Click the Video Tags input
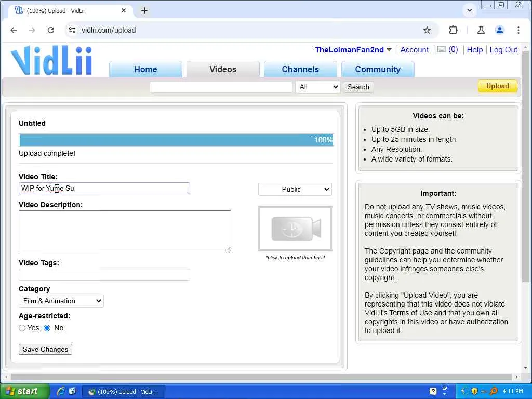Viewport: 532px width, 399px height. coord(104,274)
